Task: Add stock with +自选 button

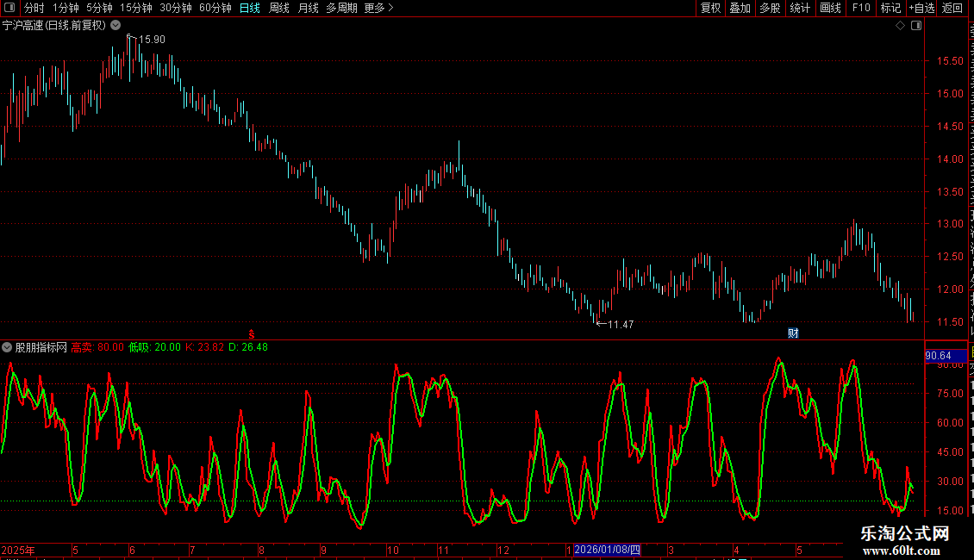Action: 921,8
